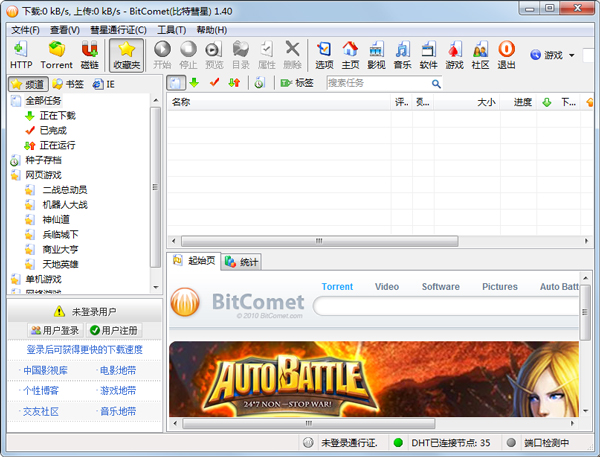
Task: Open the 游戏 search-type dropdown arrow
Action: coord(572,55)
